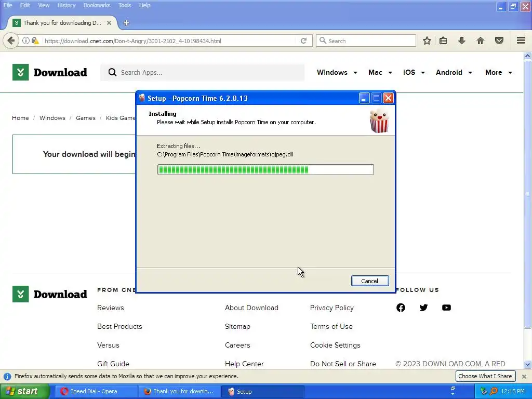Click the page vertical scrollbar thumb
The height and width of the screenshot is (399, 532).
tap(527, 194)
